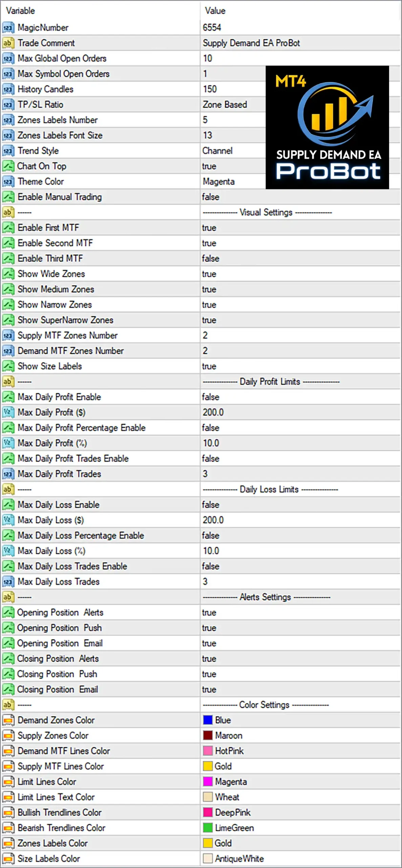Select the Maroon swatch for Supply Zones
The image size is (402, 868).
[x=208, y=735]
